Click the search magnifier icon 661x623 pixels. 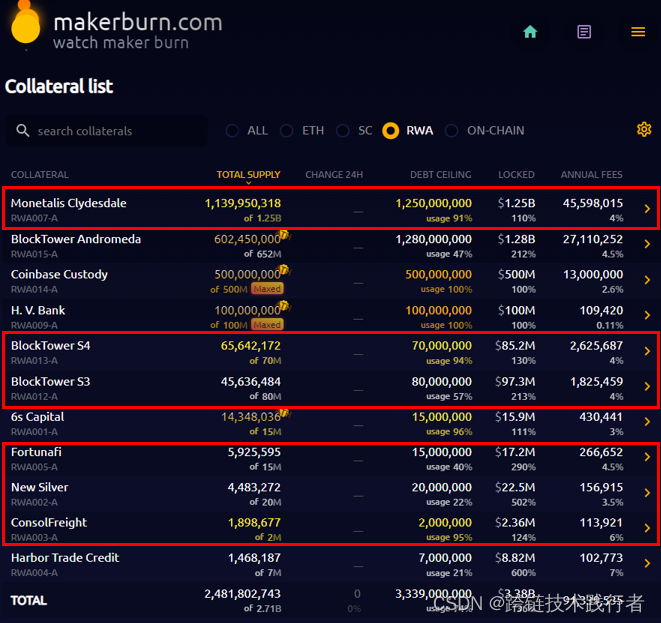(x=23, y=131)
